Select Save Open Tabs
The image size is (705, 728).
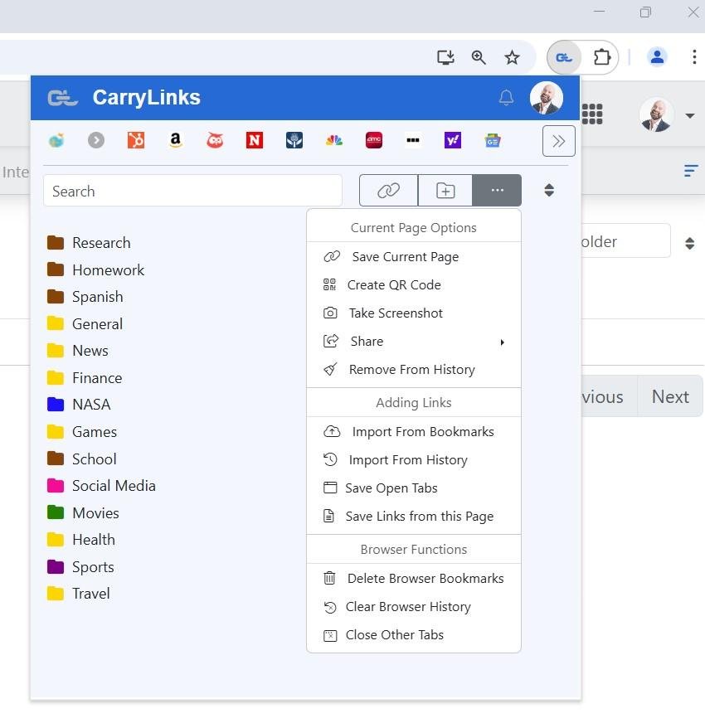coord(414,488)
